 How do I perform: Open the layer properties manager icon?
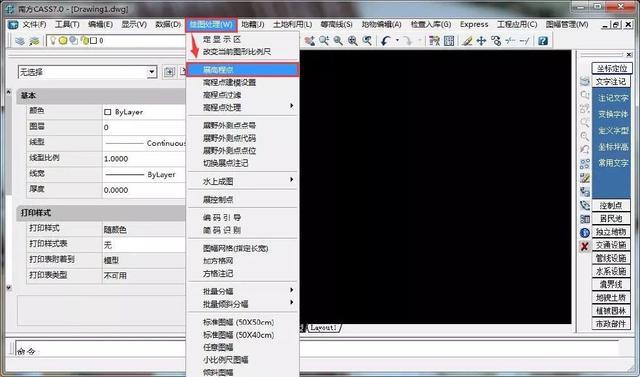[x=20, y=41]
